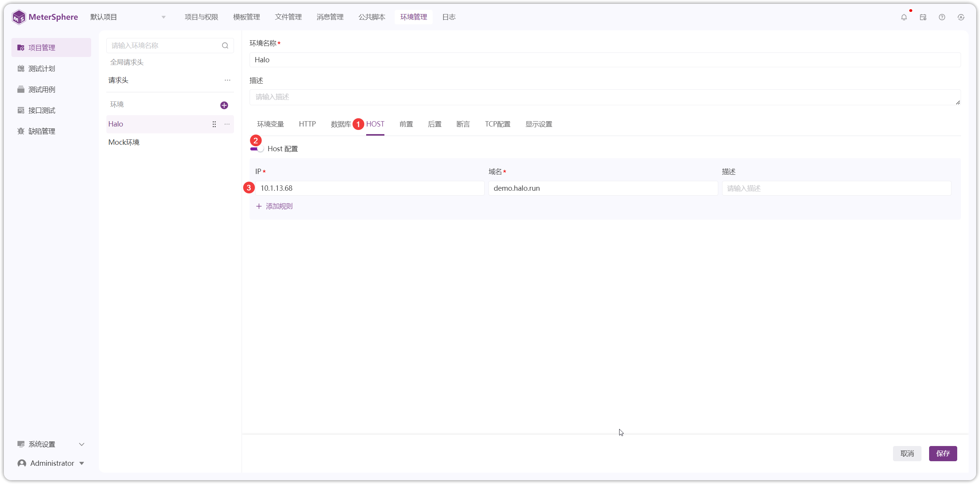
Task: Click the version info icon at top right
Action: [961, 17]
